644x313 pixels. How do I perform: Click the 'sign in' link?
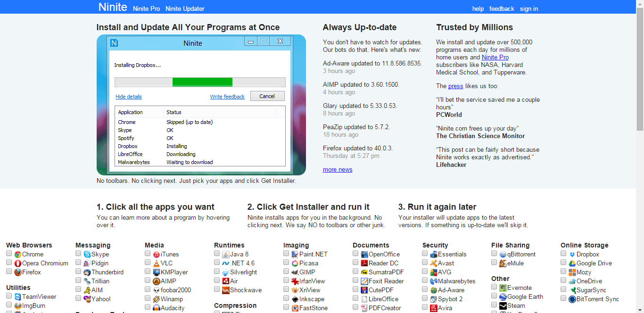pos(529,8)
